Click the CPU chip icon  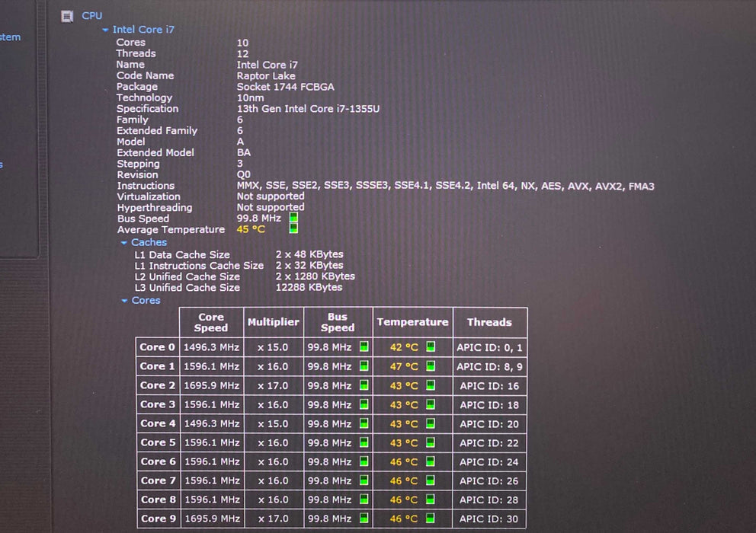coord(67,17)
